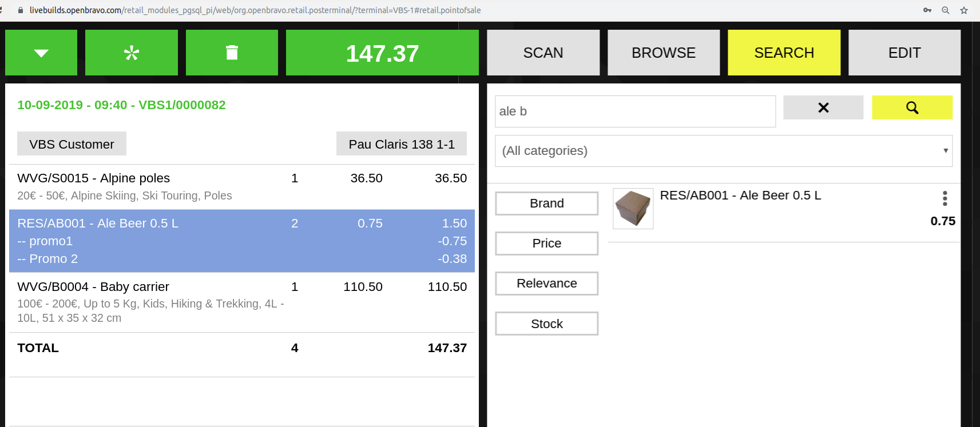Bookmark the page with the star icon
The image size is (980, 427).
click(964, 10)
